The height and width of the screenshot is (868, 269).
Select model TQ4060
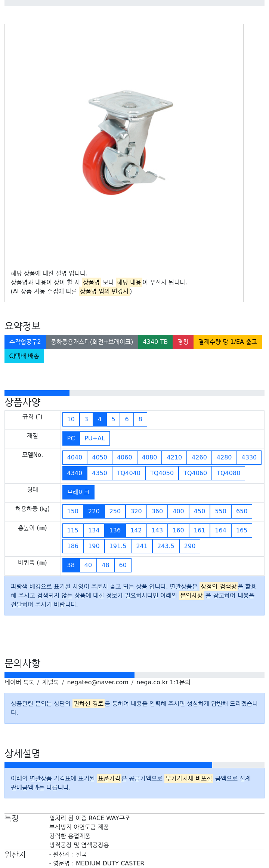tap(195, 473)
